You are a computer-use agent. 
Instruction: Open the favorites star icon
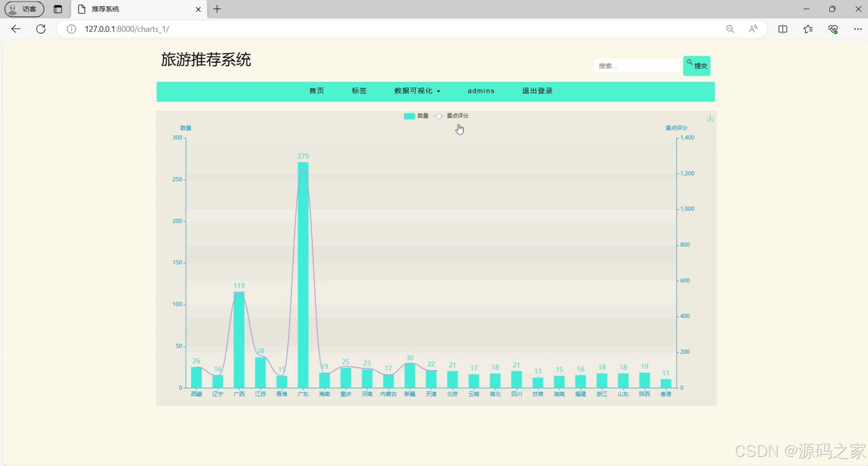coord(808,29)
